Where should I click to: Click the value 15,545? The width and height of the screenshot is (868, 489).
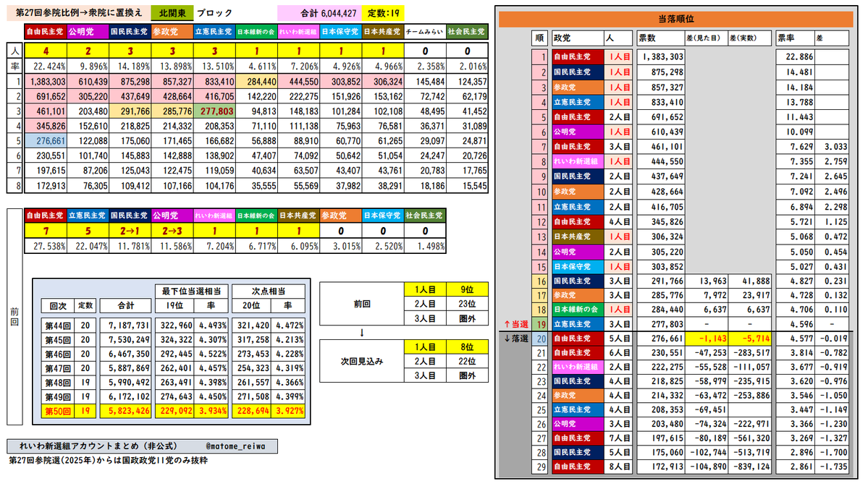coord(467,186)
